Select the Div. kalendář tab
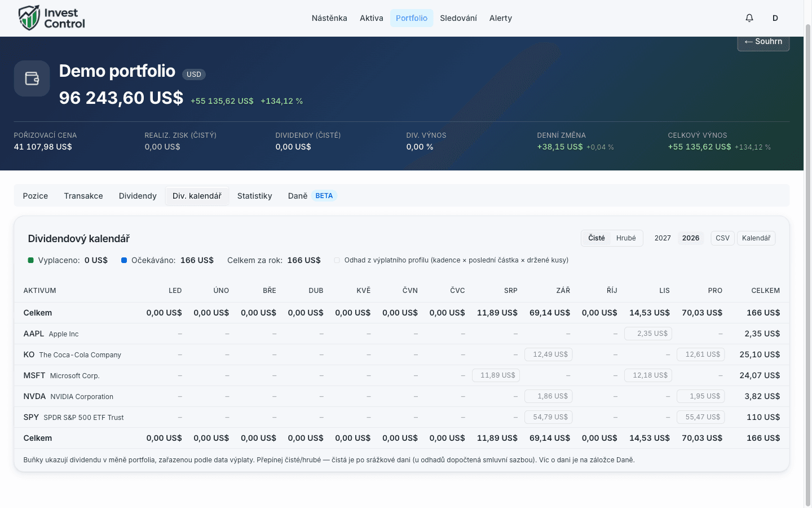The height and width of the screenshot is (508, 812). [197, 196]
